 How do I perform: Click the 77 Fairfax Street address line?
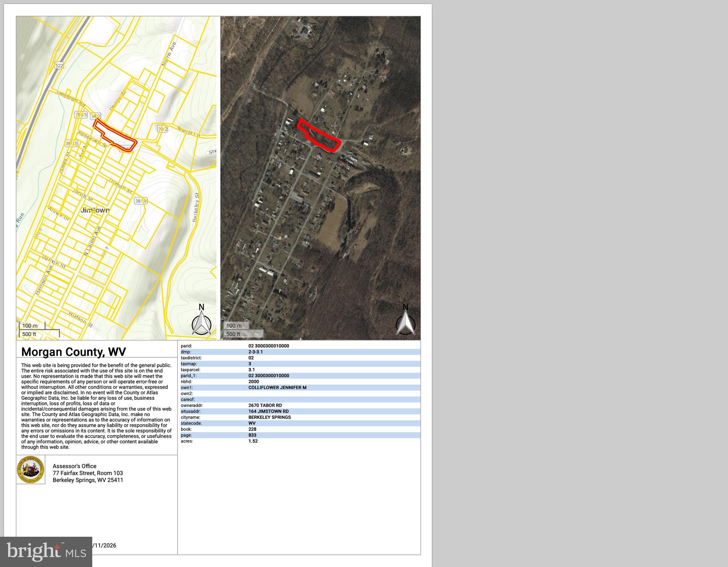(x=87, y=473)
